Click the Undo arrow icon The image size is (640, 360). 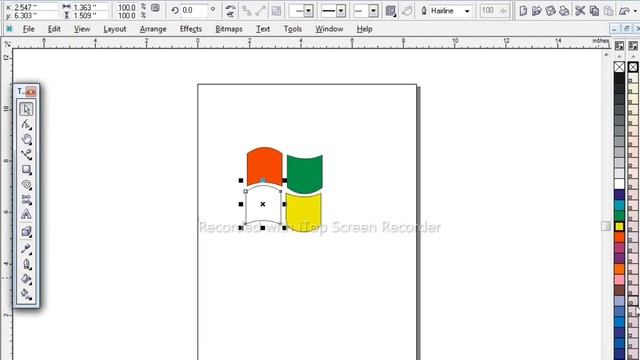click(624, 11)
